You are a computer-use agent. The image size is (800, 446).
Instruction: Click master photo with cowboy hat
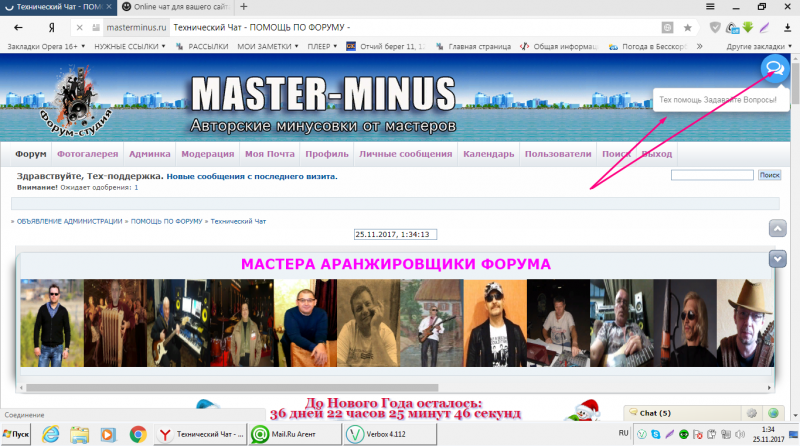click(x=745, y=323)
